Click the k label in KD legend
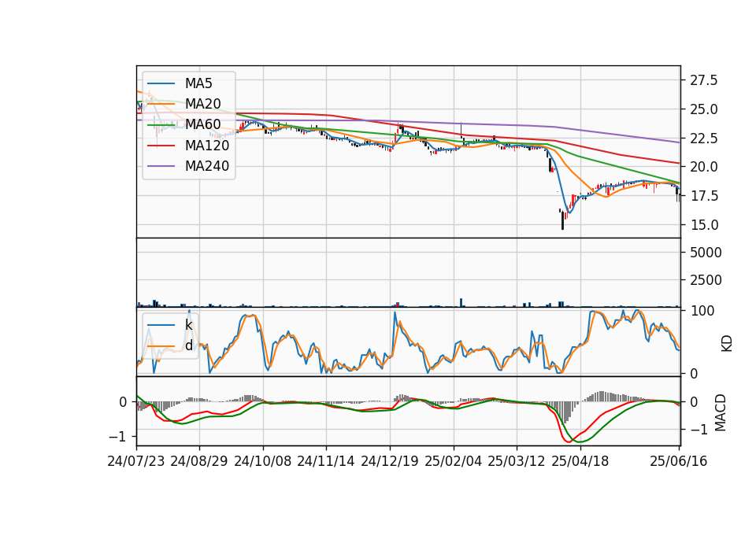756x543 pixels. click(x=188, y=325)
